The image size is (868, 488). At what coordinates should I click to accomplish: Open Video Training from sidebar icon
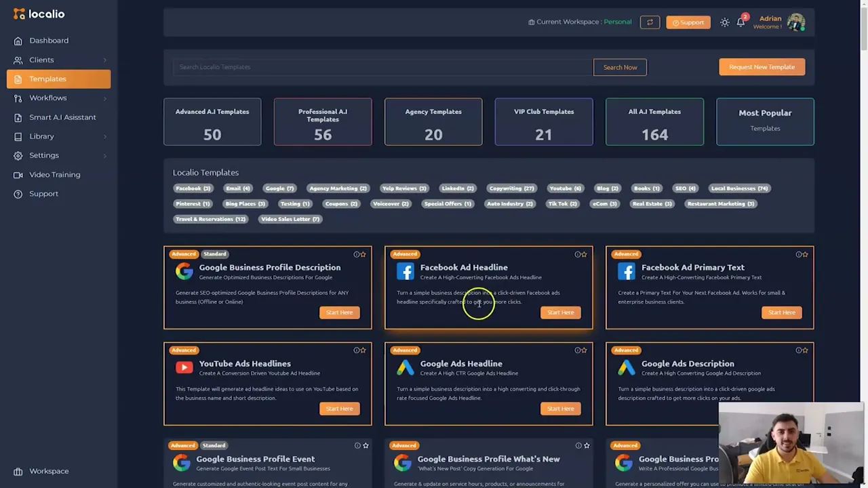pos(18,175)
